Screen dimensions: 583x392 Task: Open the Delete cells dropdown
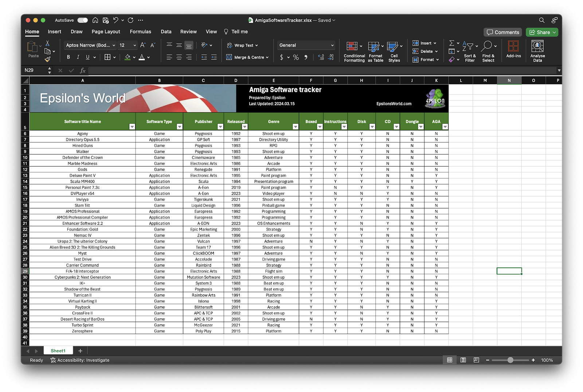tap(425, 51)
